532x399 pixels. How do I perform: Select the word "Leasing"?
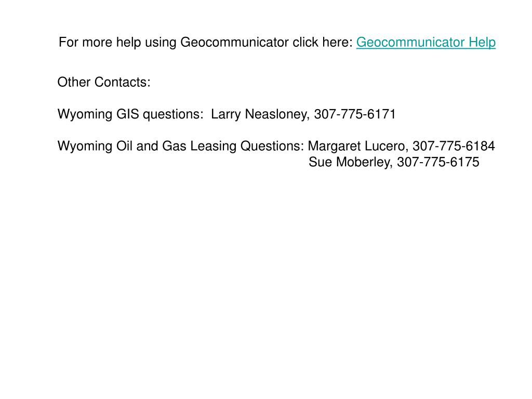point(213,146)
